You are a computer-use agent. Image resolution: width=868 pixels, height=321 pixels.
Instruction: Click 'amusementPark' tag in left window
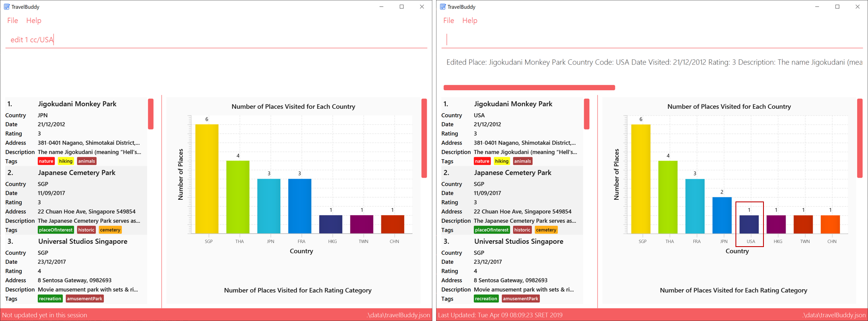84,299
